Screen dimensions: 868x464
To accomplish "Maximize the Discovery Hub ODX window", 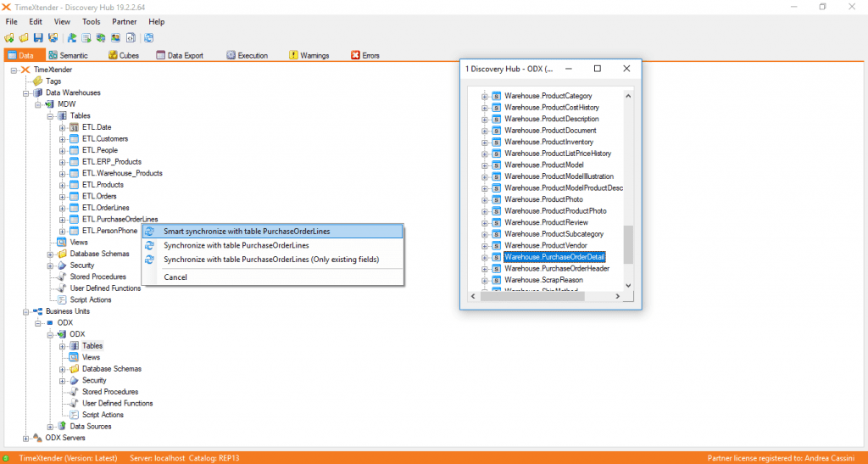I will click(598, 69).
